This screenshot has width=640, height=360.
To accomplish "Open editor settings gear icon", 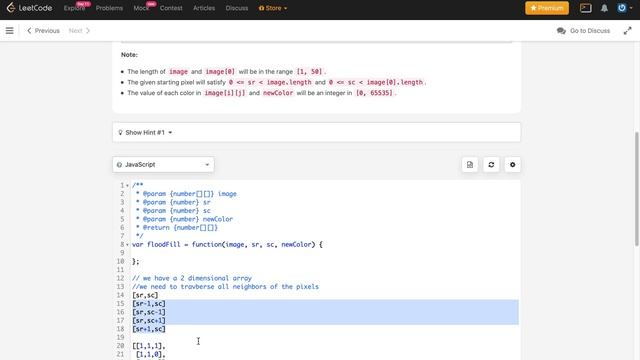I will click(512, 164).
